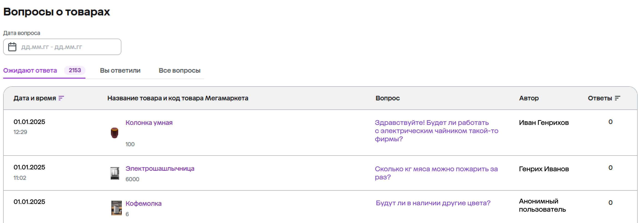Click the Автор column header
The width and height of the screenshot is (644, 223).
point(529,98)
